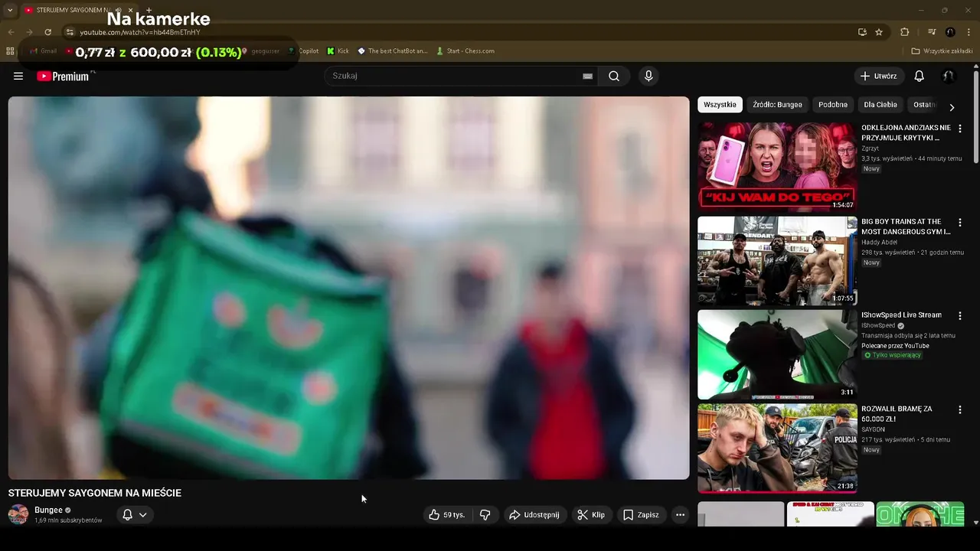The width and height of the screenshot is (980, 551).
Task: Select the Dla Ciebie filter chip
Action: [880, 105]
